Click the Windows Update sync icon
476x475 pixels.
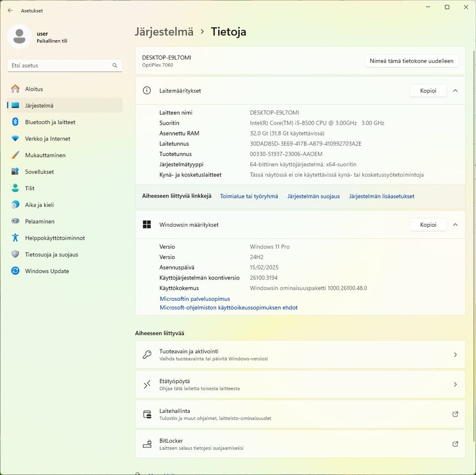15,271
